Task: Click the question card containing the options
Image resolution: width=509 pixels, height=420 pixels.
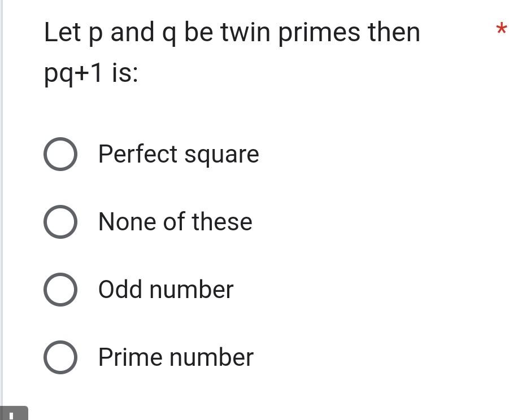Action: click(254, 226)
